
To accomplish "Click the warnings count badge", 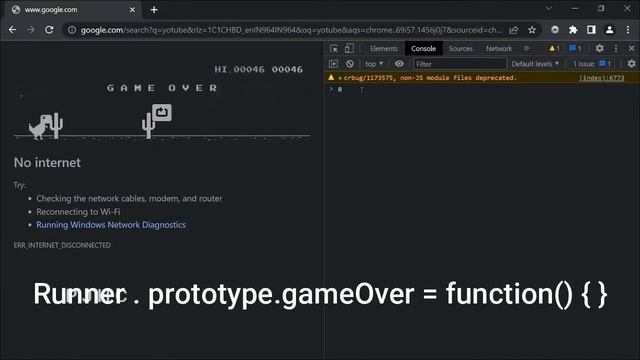I will click(554, 49).
